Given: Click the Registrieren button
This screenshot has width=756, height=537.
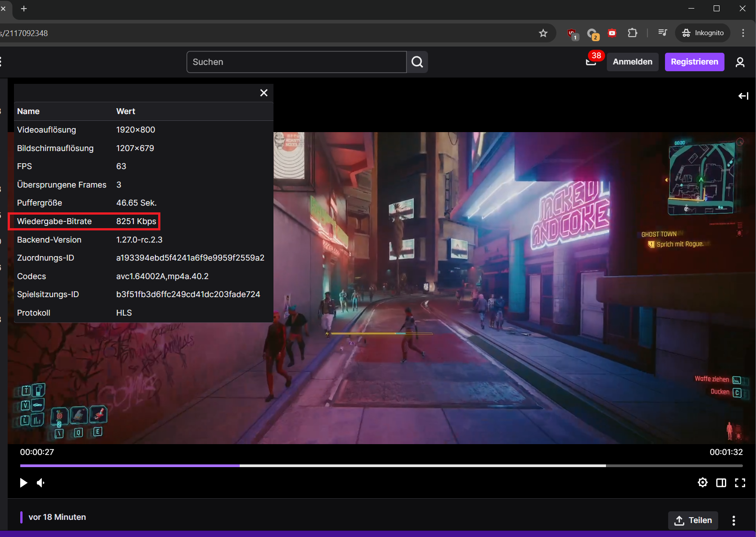Looking at the screenshot, I should point(694,62).
